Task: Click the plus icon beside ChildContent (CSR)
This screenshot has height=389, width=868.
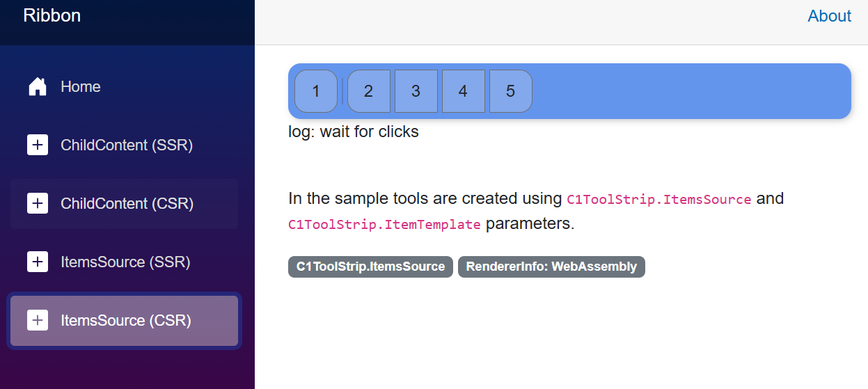Action: point(38,204)
